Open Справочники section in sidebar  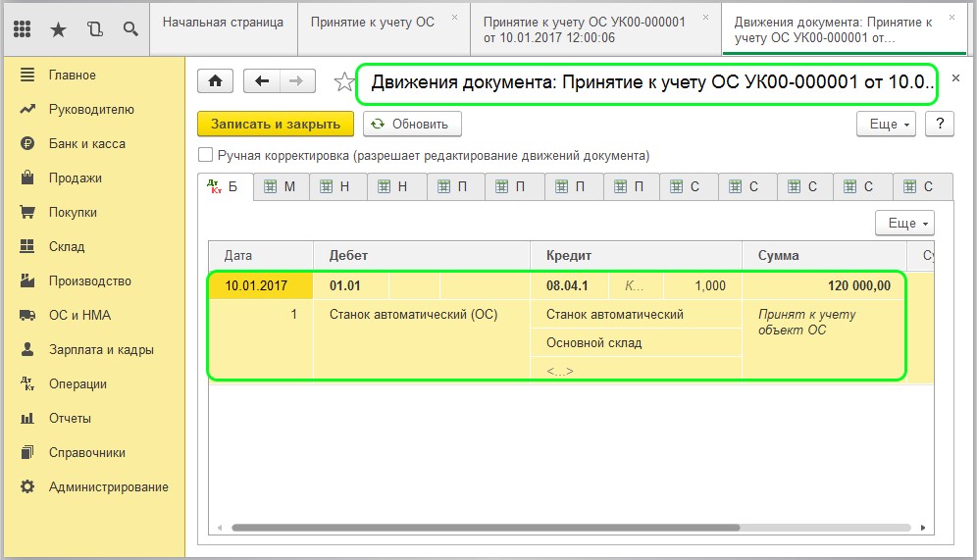tap(86, 453)
